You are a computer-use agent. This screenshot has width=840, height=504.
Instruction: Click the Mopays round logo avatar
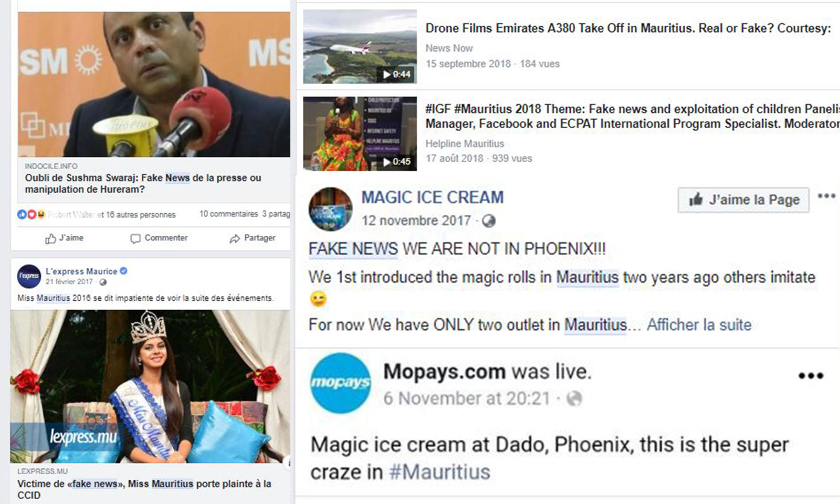click(x=340, y=383)
